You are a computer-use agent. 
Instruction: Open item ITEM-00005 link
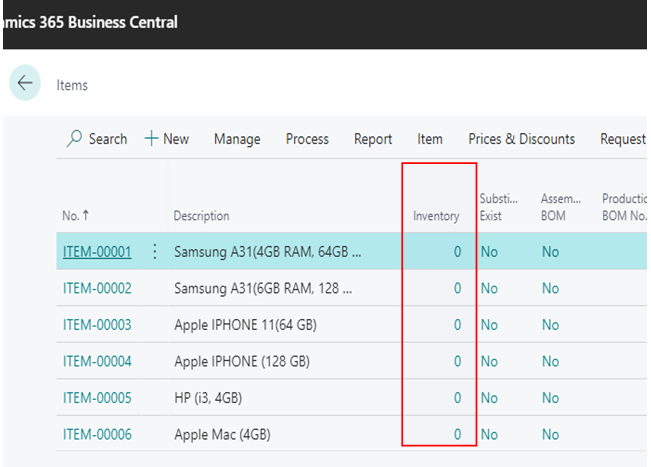click(x=97, y=398)
